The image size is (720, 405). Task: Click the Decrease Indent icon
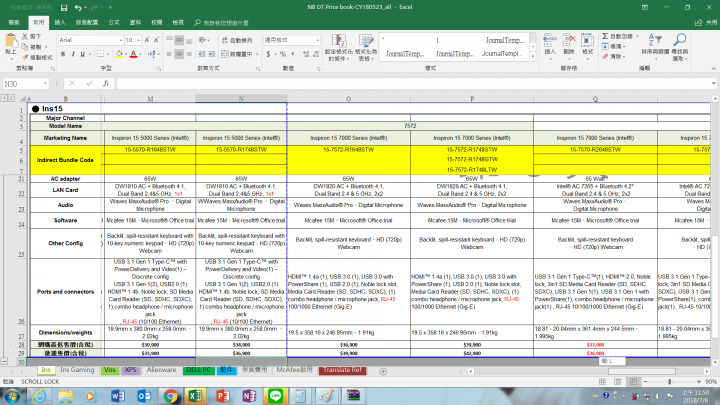tap(202, 54)
